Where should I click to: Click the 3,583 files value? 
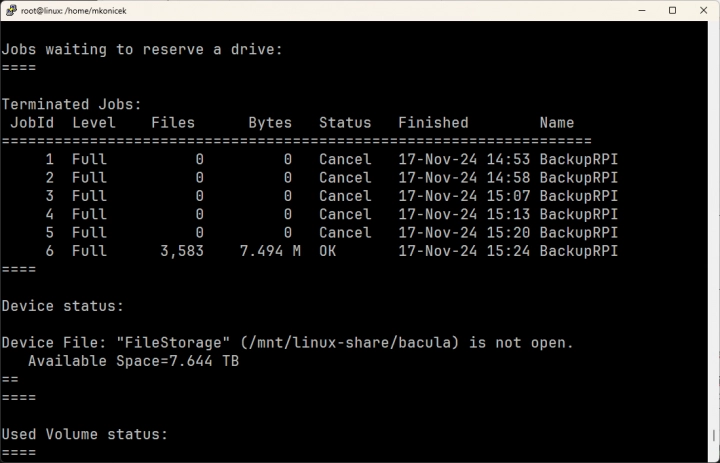pyautogui.click(x=182, y=251)
